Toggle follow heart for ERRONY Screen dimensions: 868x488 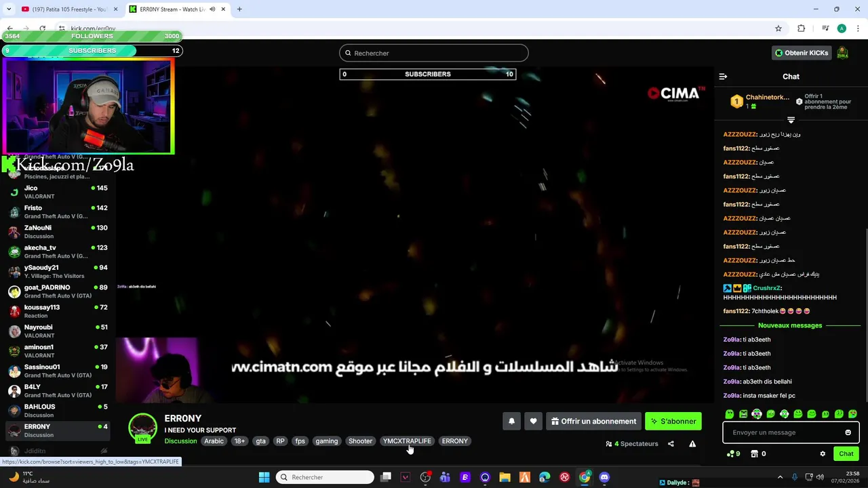(533, 421)
